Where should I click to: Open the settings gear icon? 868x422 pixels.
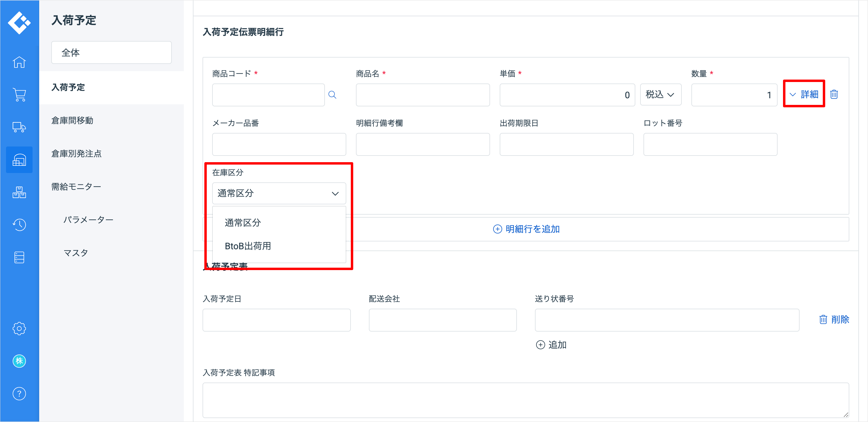pyautogui.click(x=19, y=328)
